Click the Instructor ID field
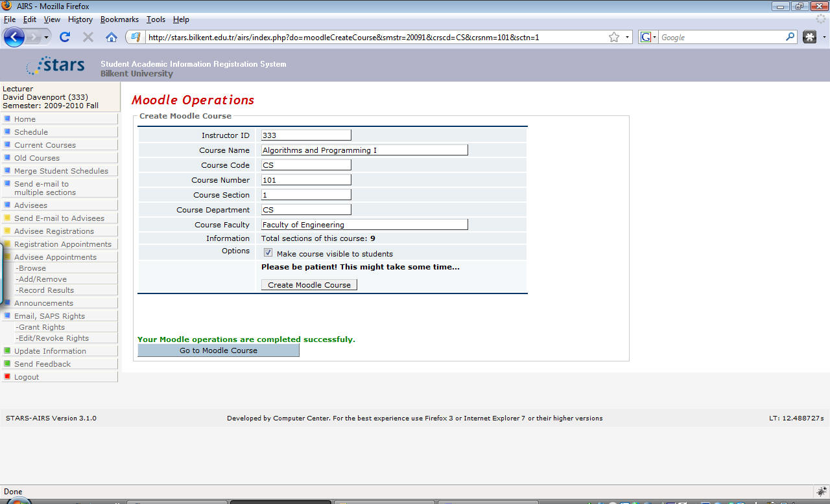Viewport: 830px width, 504px height. tap(306, 135)
